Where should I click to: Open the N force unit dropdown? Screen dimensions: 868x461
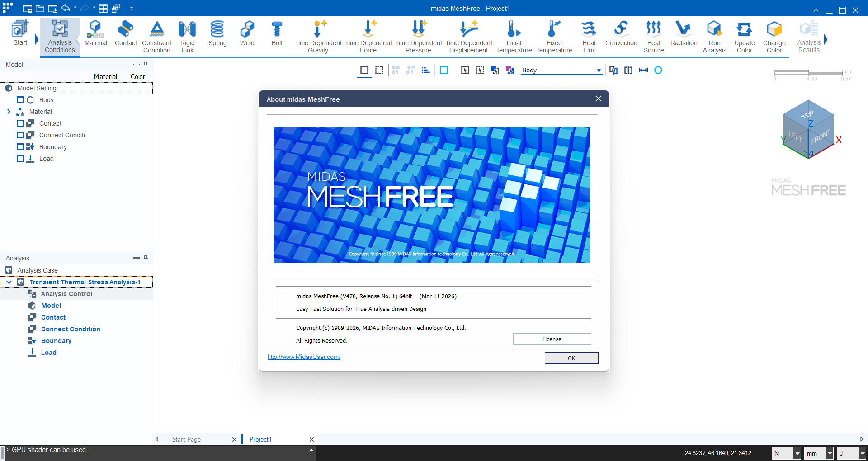(x=797, y=453)
